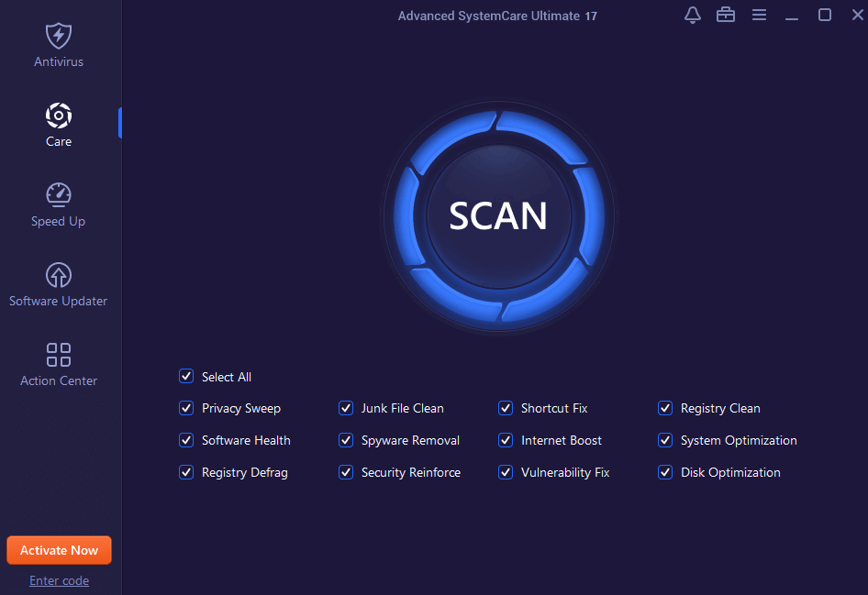Uncheck Shortcut Fix

tap(506, 408)
